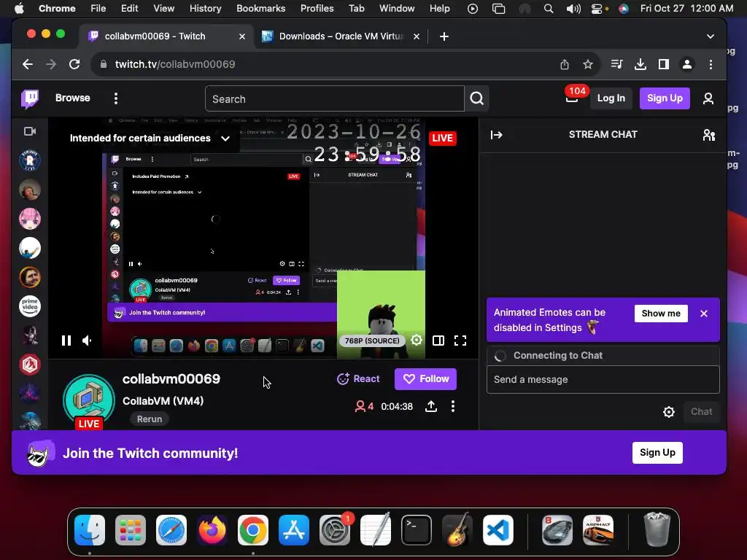Viewport: 747px width, 560px height.
Task: Click the 768P (SOURCE) quality label
Action: (x=372, y=341)
